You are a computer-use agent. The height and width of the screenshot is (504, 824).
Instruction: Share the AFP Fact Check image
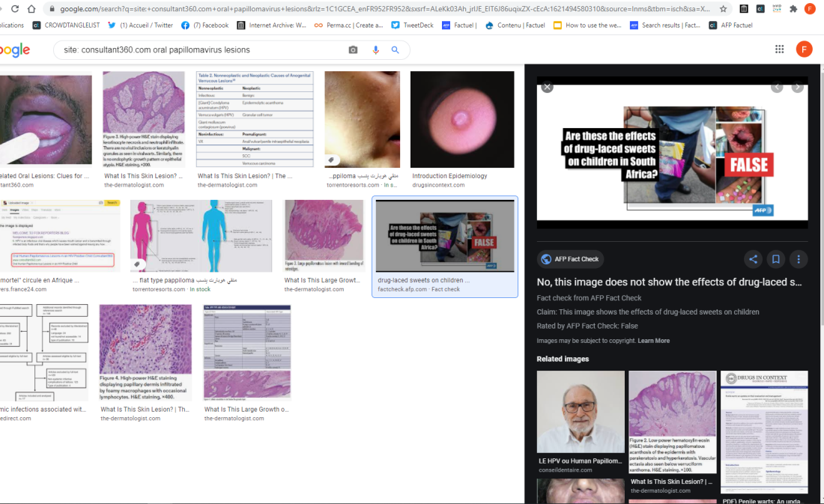(753, 258)
